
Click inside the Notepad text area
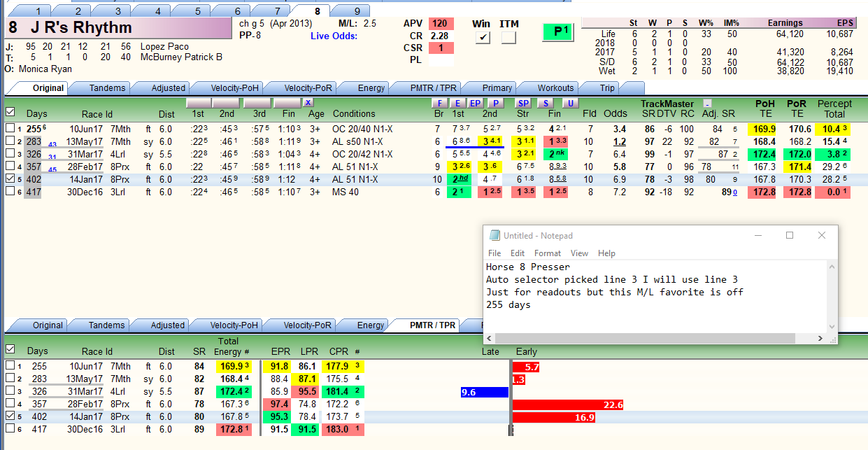pos(655,297)
